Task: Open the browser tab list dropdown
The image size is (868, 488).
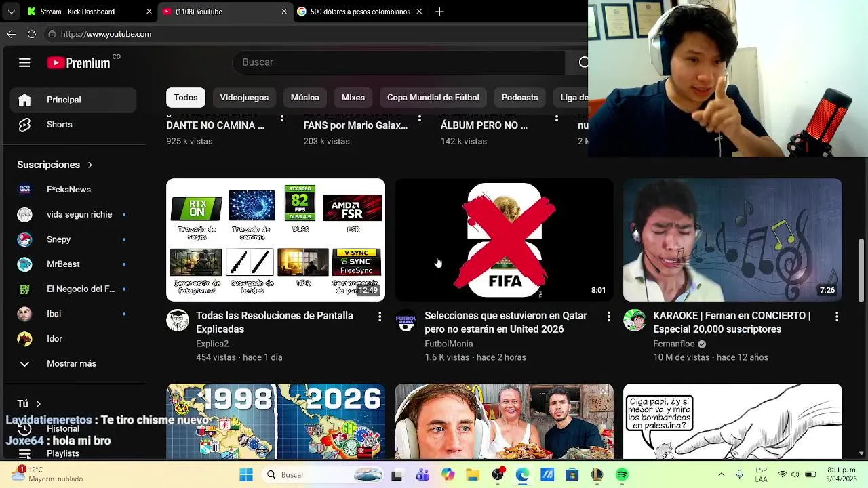Action: tap(11, 12)
